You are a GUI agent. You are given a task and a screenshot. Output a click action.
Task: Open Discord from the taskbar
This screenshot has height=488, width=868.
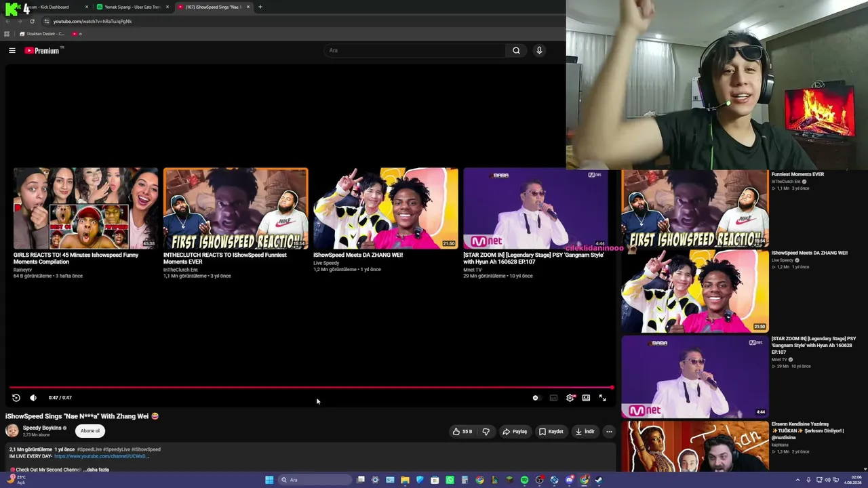tap(569, 480)
